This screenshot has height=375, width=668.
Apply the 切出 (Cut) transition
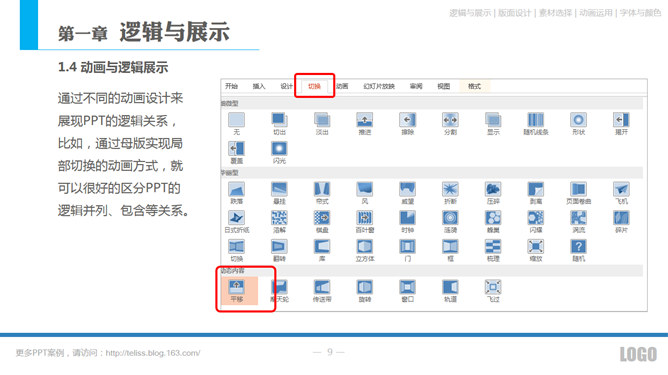279,124
